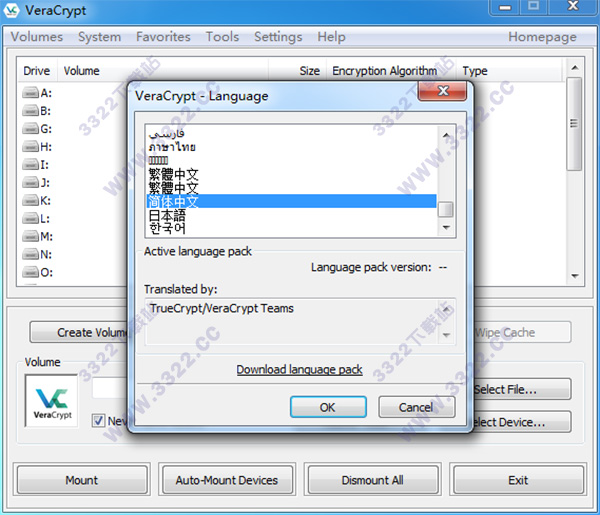Open the Settings menu
The height and width of the screenshot is (515, 600).
pos(278,37)
